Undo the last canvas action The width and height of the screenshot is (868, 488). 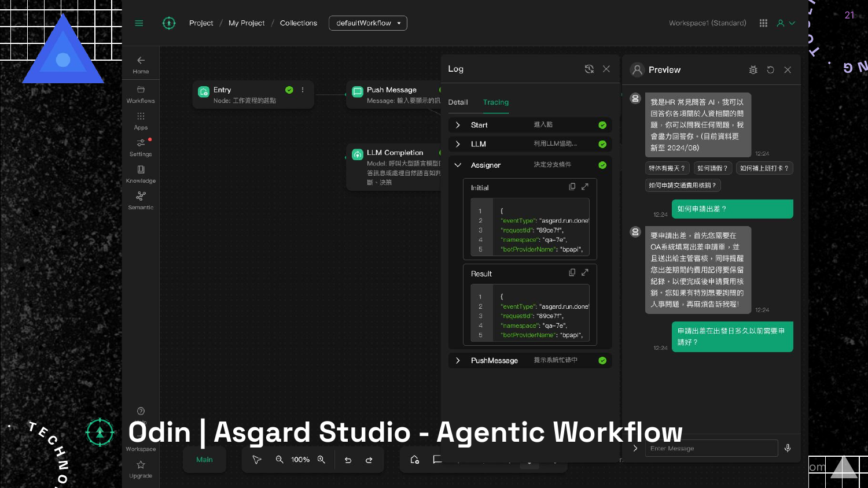point(348,460)
